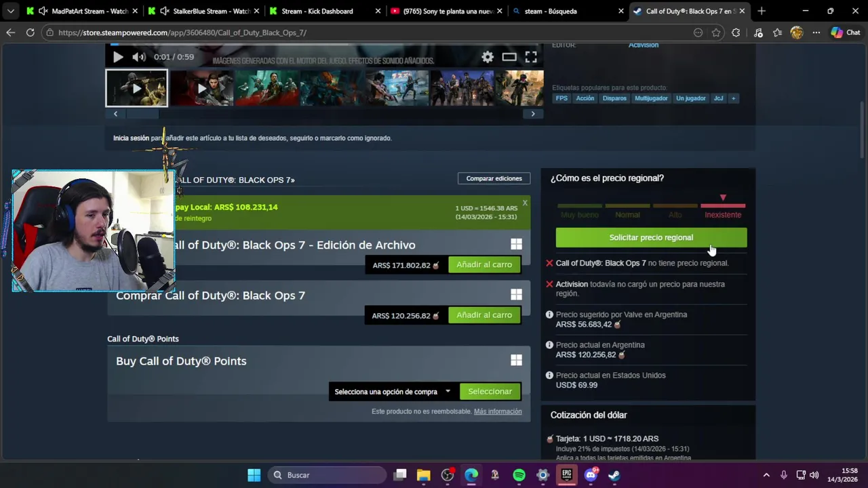868x488 pixels.
Task: Select the second video thumbnail
Action: coord(201,88)
